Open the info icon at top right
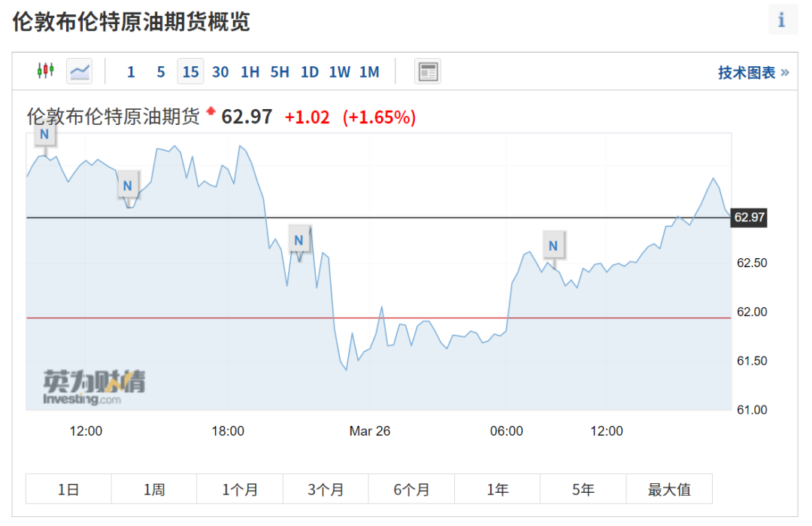The width and height of the screenshot is (812, 526). click(782, 20)
